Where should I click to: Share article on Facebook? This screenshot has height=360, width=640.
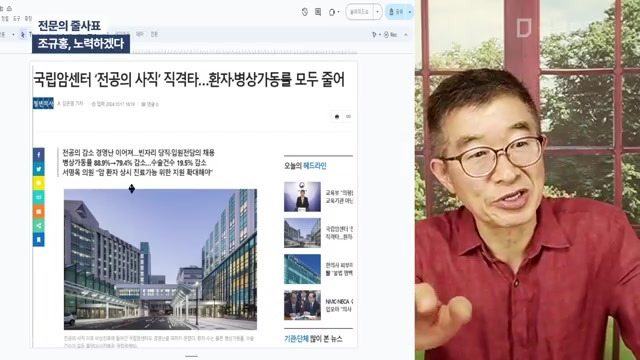[x=39, y=155]
